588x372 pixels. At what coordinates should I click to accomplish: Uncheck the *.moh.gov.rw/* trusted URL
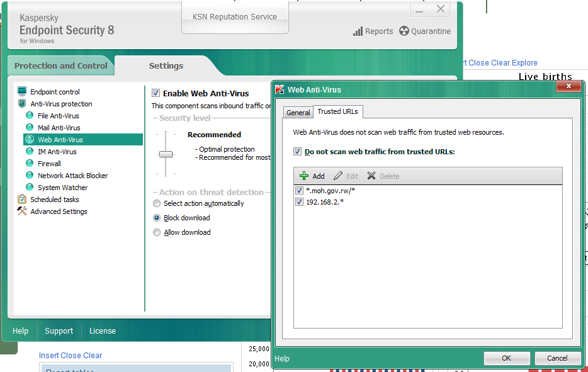coord(299,191)
